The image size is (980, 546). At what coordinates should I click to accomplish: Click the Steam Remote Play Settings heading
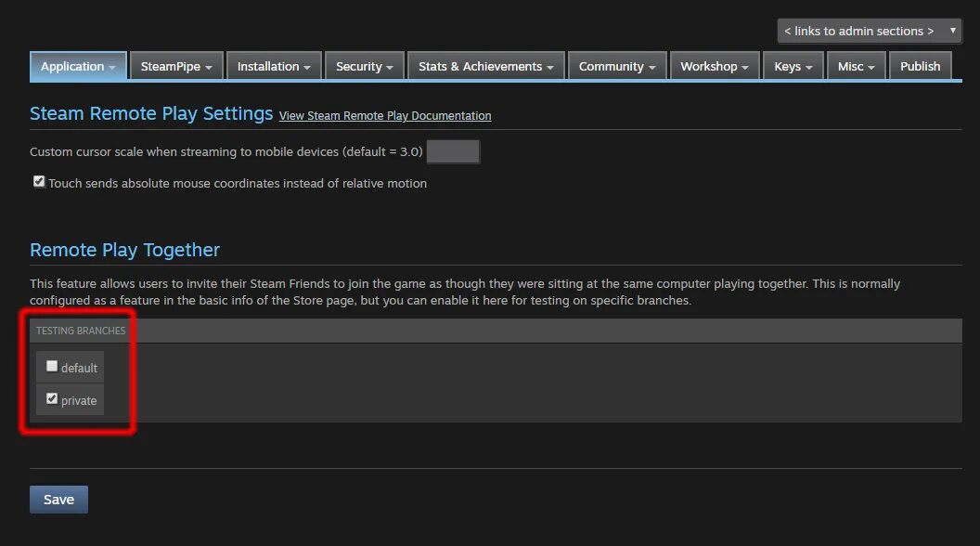click(151, 114)
